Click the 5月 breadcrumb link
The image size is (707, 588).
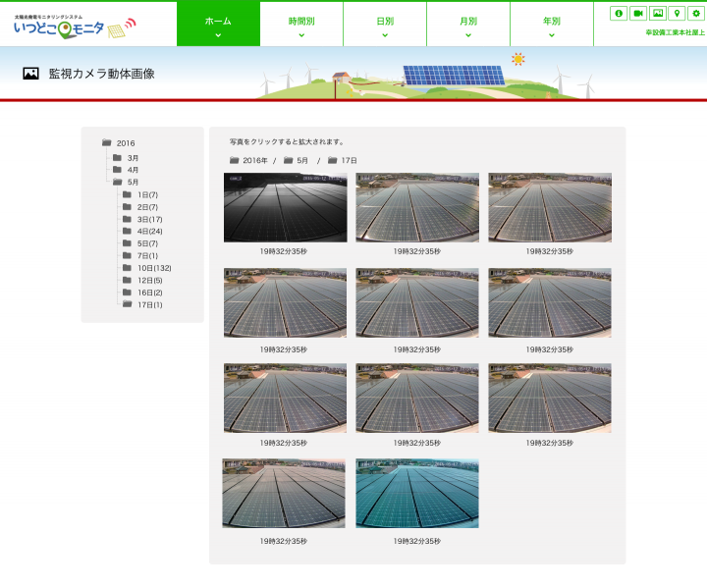coord(301,160)
